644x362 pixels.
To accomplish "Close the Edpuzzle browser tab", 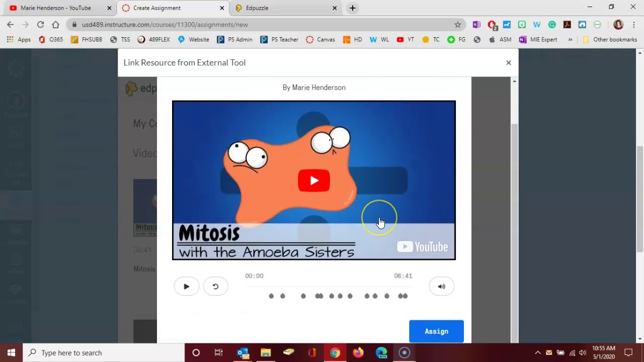I will click(335, 8).
